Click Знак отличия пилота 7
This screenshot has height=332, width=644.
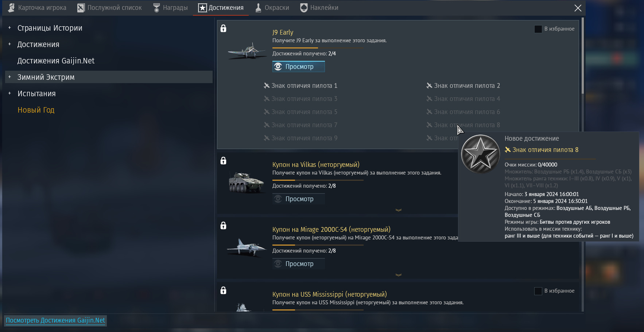pyautogui.click(x=304, y=125)
